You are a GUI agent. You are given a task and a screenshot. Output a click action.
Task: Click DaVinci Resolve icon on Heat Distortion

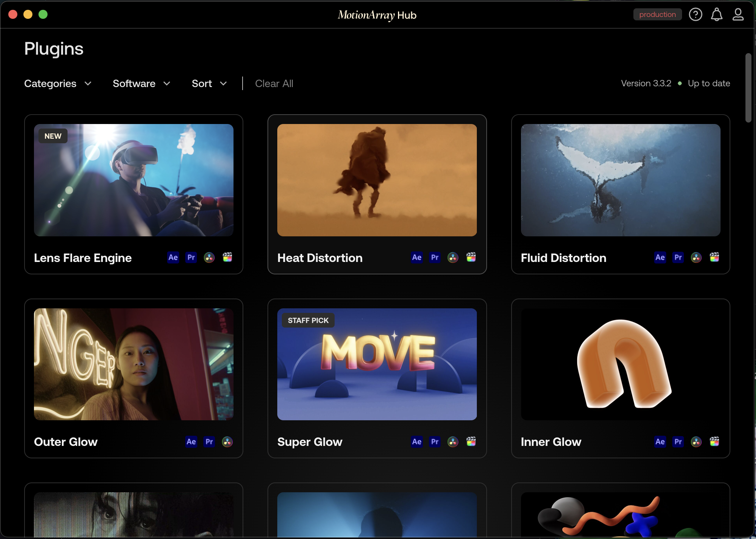click(x=453, y=257)
